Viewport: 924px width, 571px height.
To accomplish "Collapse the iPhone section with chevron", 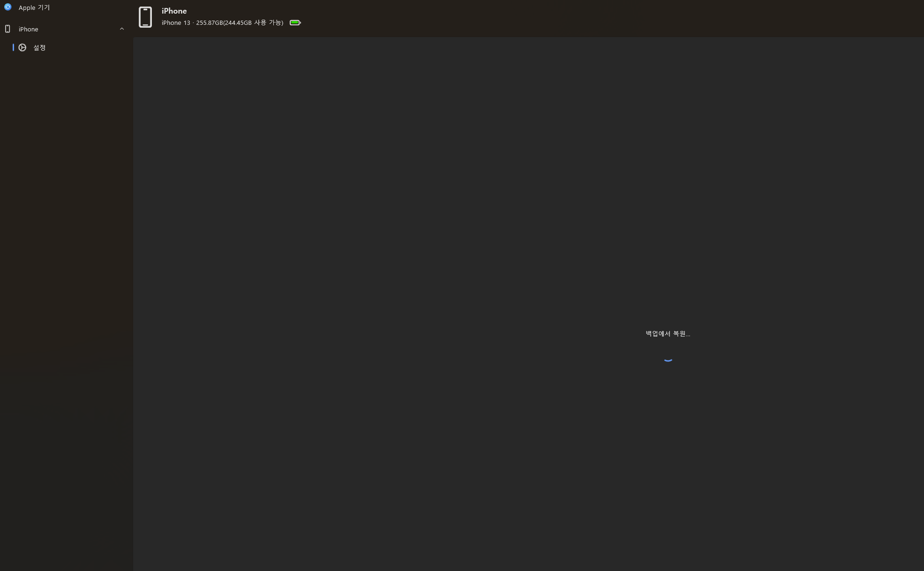I will tap(122, 29).
